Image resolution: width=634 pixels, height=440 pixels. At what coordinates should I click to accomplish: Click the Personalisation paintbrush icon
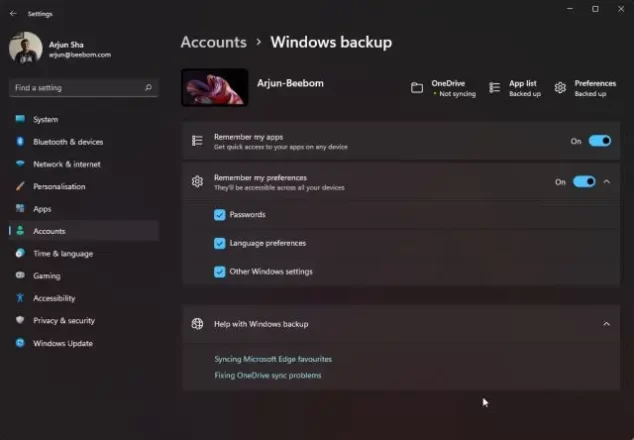click(20, 186)
